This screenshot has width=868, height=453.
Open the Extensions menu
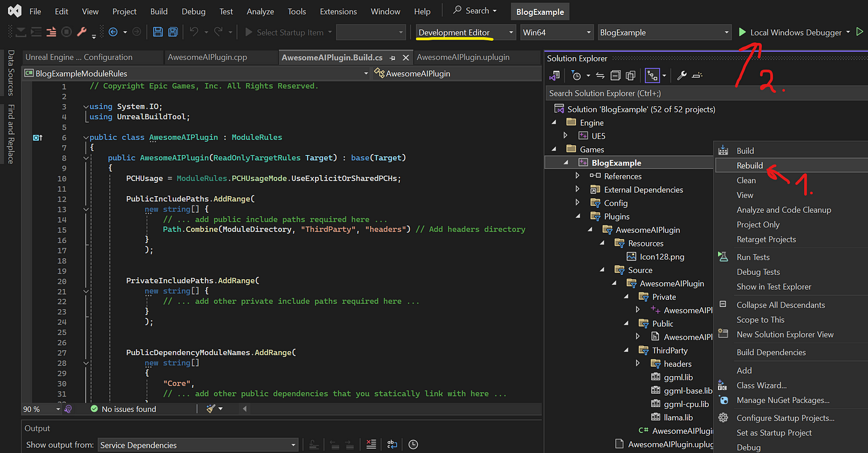pyautogui.click(x=338, y=11)
